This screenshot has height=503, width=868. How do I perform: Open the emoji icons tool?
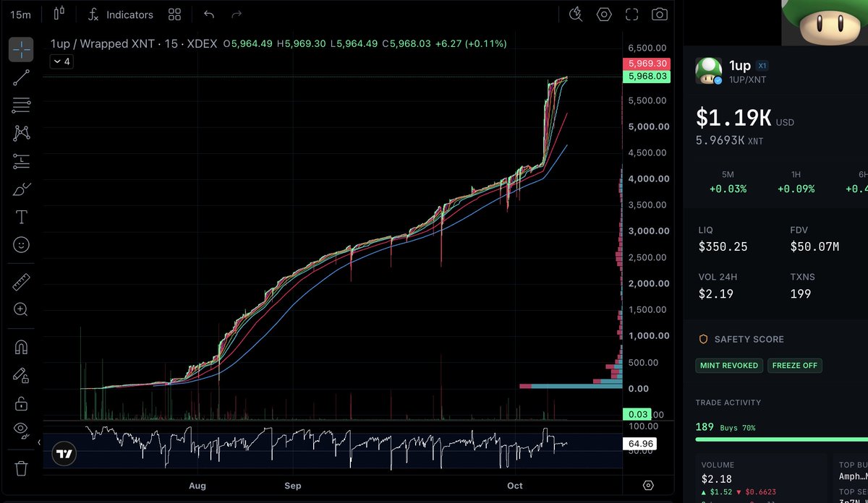click(x=21, y=245)
